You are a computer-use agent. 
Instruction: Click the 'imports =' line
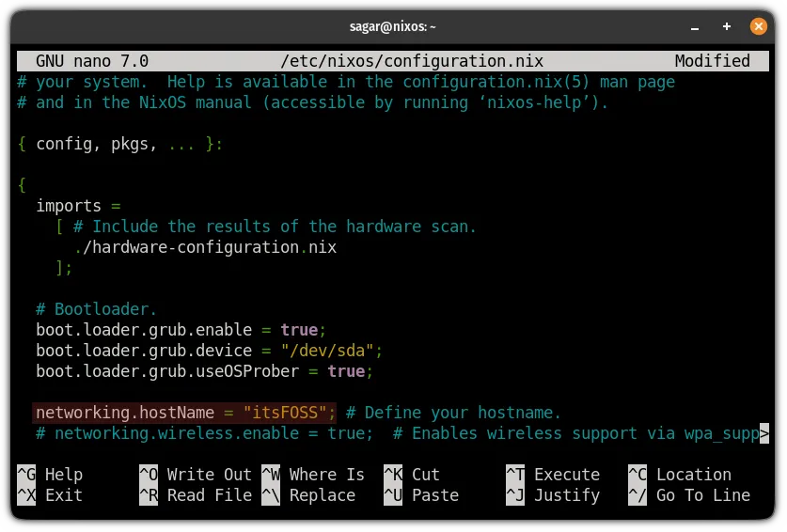(x=78, y=206)
